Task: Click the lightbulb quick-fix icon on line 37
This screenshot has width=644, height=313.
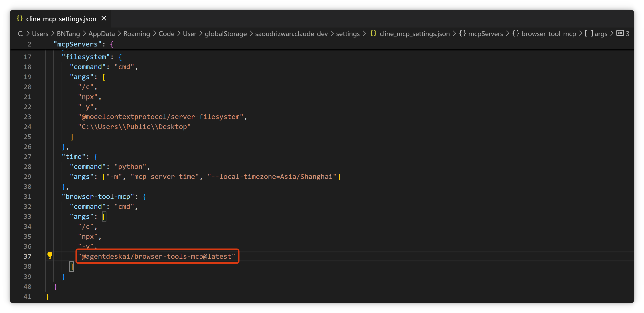Action: click(50, 255)
